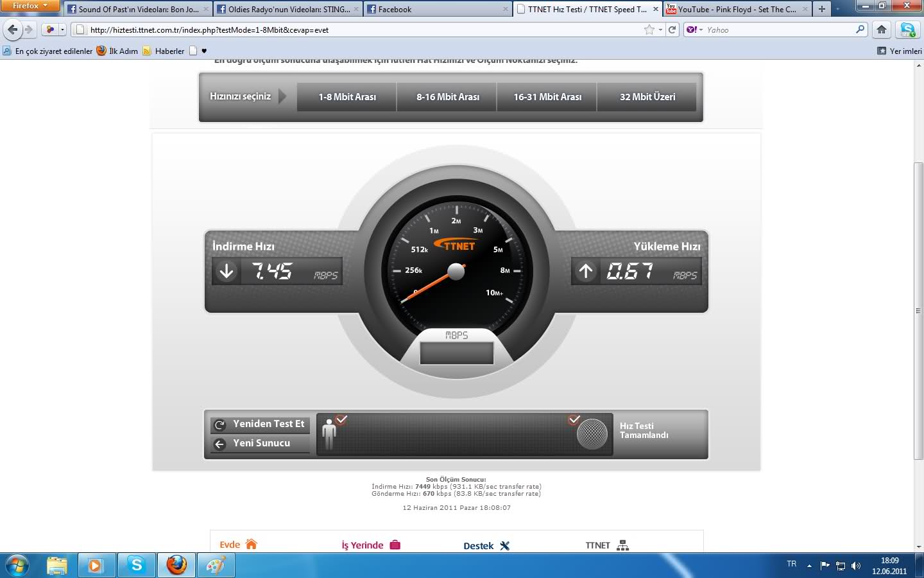Open En çok ziyaret edilenler bookmarks
924x578 pixels.
tap(47, 51)
